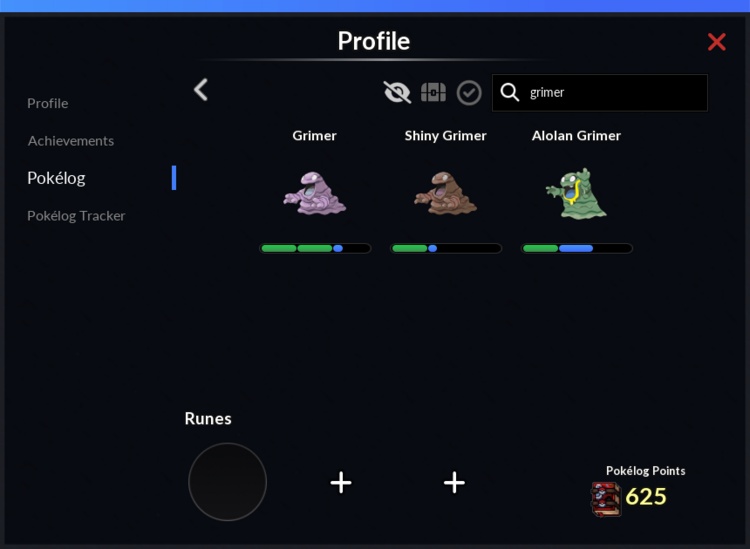
Task: Click Shiny Grimer's progress bar
Action: tap(446, 248)
